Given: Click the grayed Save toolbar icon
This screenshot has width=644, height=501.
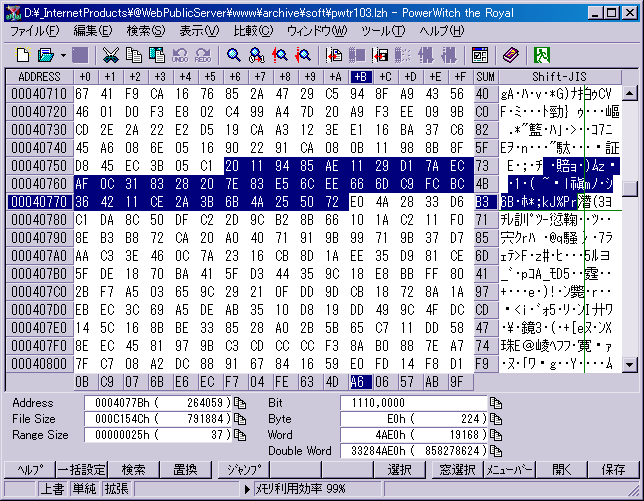Looking at the screenshot, I should [80, 55].
